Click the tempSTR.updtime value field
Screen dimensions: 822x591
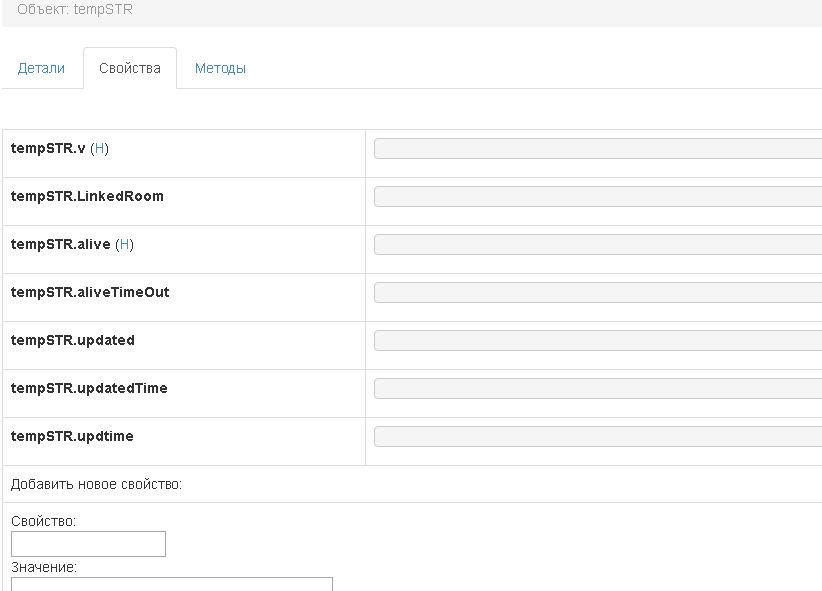coord(597,437)
